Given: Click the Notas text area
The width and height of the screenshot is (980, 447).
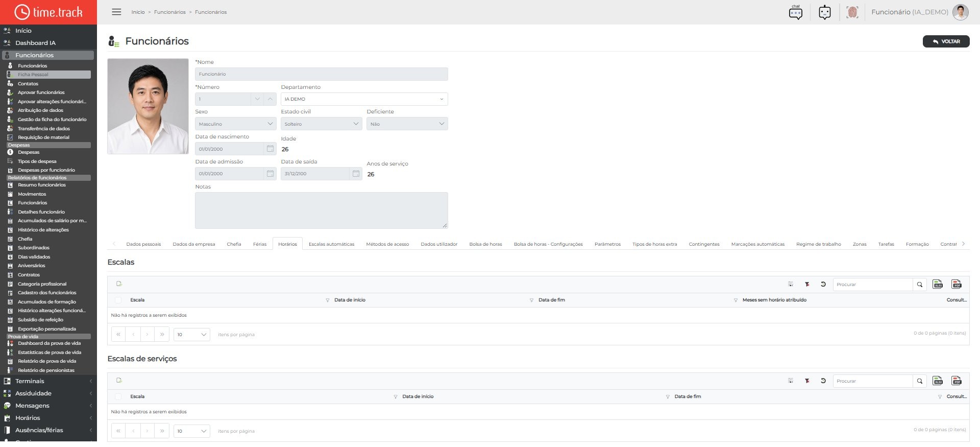Looking at the screenshot, I should [x=322, y=210].
